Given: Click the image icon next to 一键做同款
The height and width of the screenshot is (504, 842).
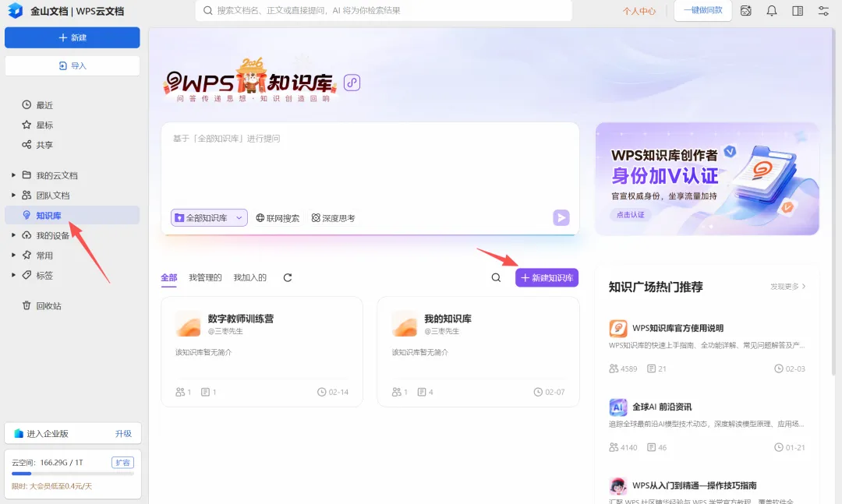Looking at the screenshot, I should [746, 11].
